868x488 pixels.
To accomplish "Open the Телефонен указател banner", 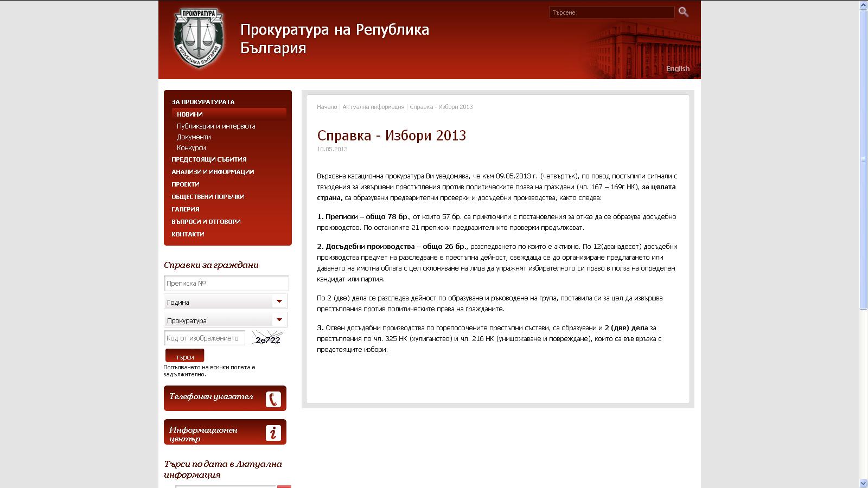I will click(225, 399).
